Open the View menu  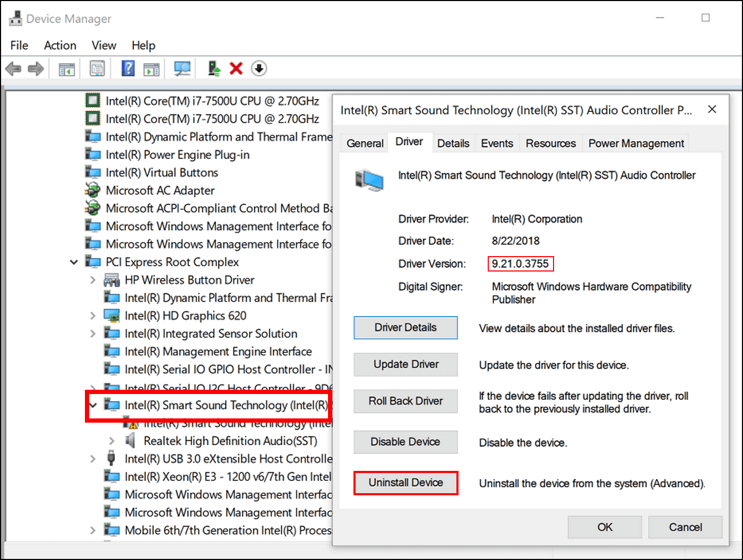(x=103, y=46)
